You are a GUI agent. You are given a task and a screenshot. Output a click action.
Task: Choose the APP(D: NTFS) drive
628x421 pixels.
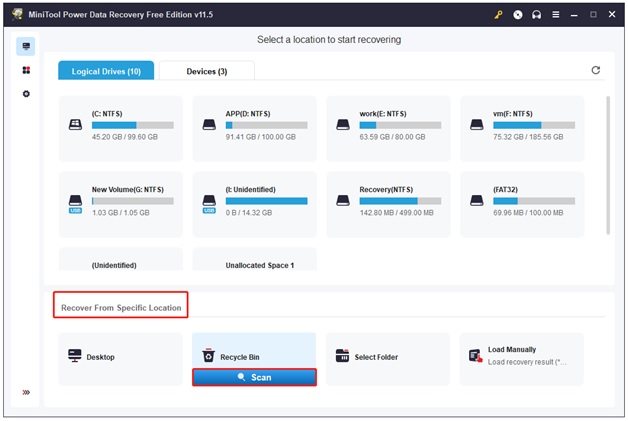point(254,129)
